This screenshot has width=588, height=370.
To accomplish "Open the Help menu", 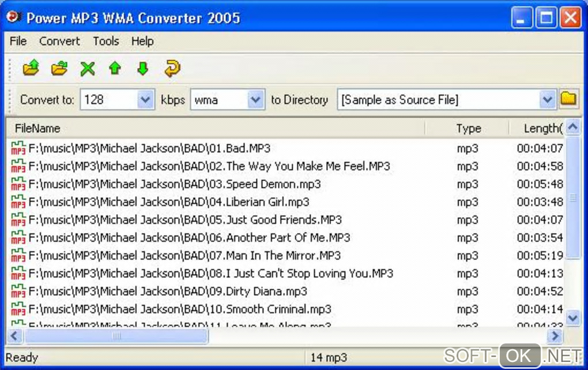I will point(142,41).
